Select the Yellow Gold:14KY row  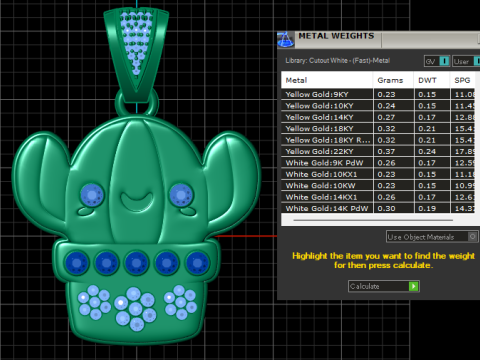378,117
